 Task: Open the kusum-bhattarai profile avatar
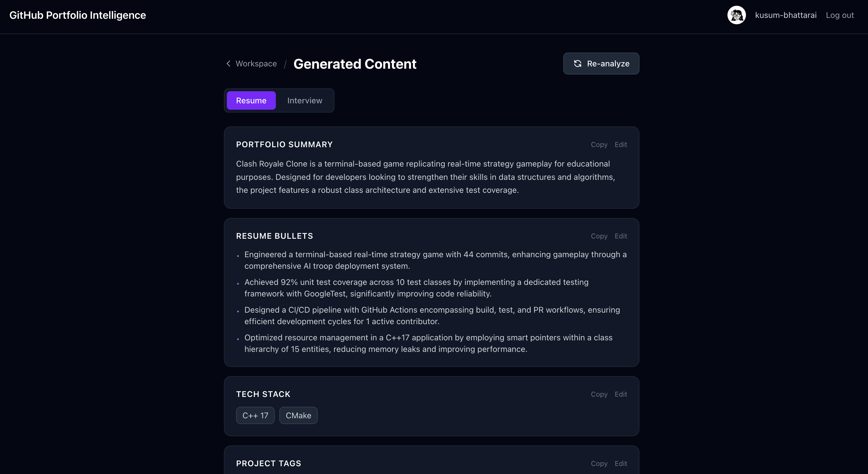tap(736, 15)
